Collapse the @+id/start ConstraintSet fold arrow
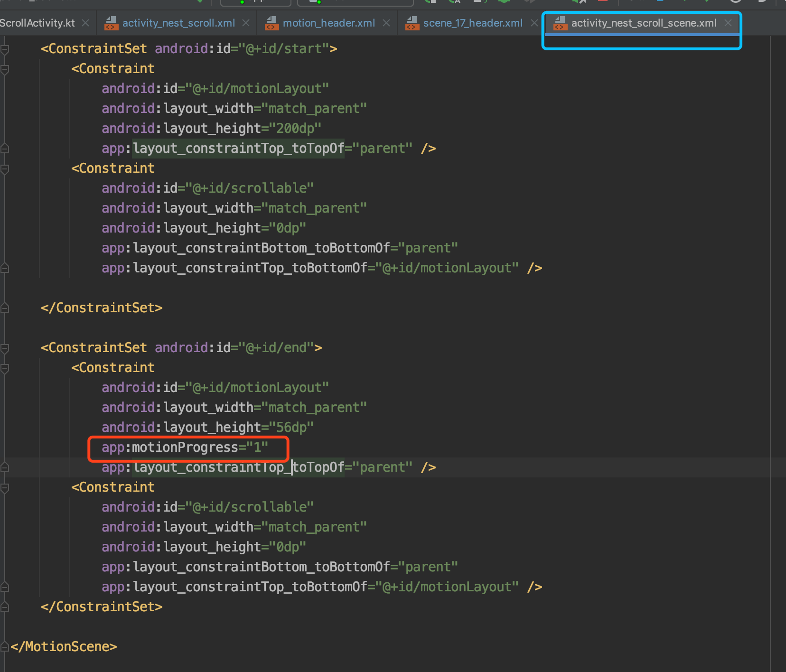Screen dimensions: 786x672 (x=5, y=48)
